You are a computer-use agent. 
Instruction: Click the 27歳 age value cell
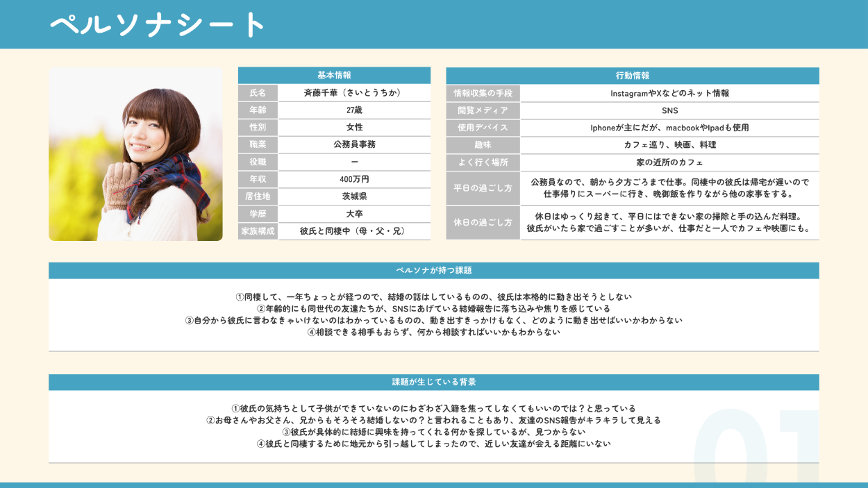(x=354, y=110)
